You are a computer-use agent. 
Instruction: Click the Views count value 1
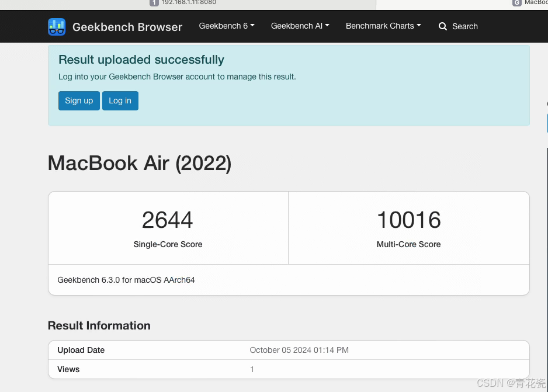click(x=252, y=369)
